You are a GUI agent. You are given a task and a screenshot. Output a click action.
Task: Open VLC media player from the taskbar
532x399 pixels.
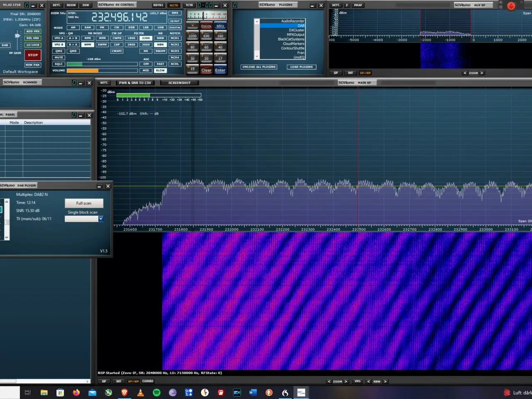140,392
